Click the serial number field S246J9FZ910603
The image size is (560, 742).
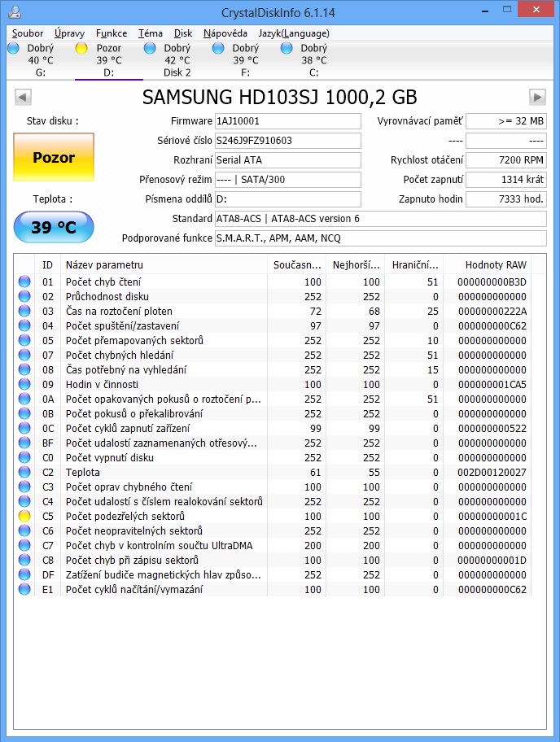click(x=288, y=140)
